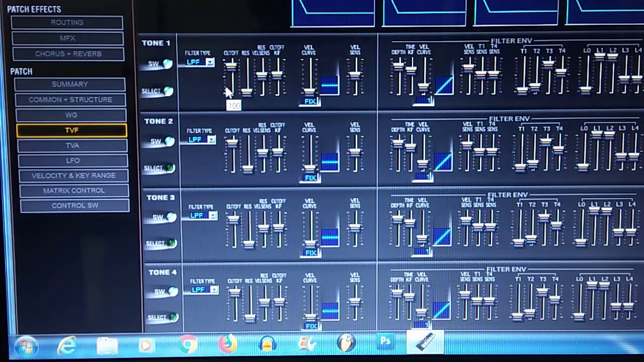Click Tone 1 Cutoff slider handle
Image resolution: width=644 pixels, height=362 pixels.
(x=230, y=65)
